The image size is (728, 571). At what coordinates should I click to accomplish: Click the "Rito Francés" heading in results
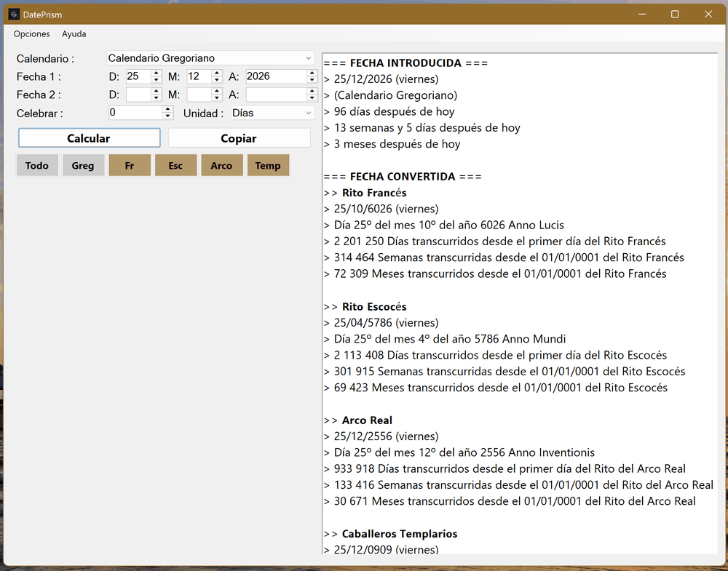click(374, 193)
